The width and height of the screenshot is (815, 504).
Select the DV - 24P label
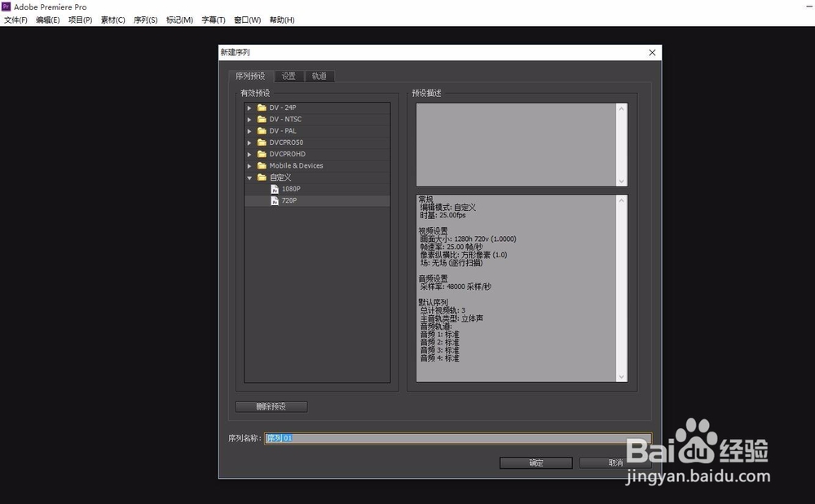pyautogui.click(x=283, y=107)
